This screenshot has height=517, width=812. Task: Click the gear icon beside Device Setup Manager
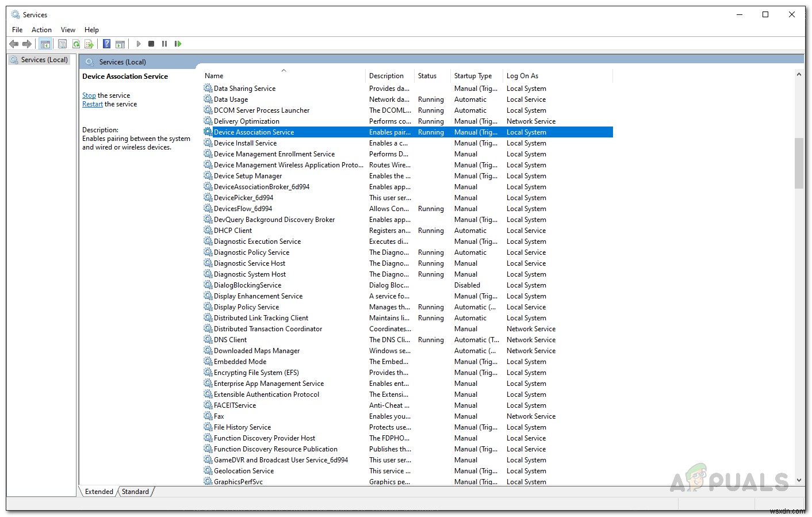click(208, 175)
